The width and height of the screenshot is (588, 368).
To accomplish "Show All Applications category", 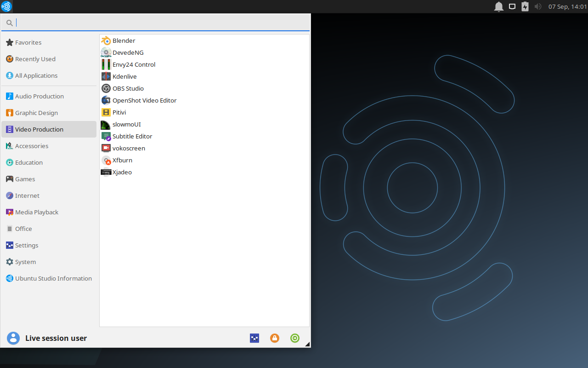I will (x=49, y=75).
